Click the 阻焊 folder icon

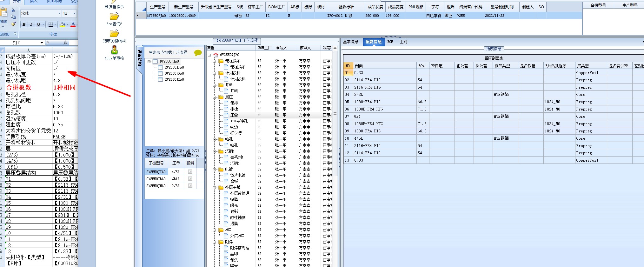tap(221, 242)
